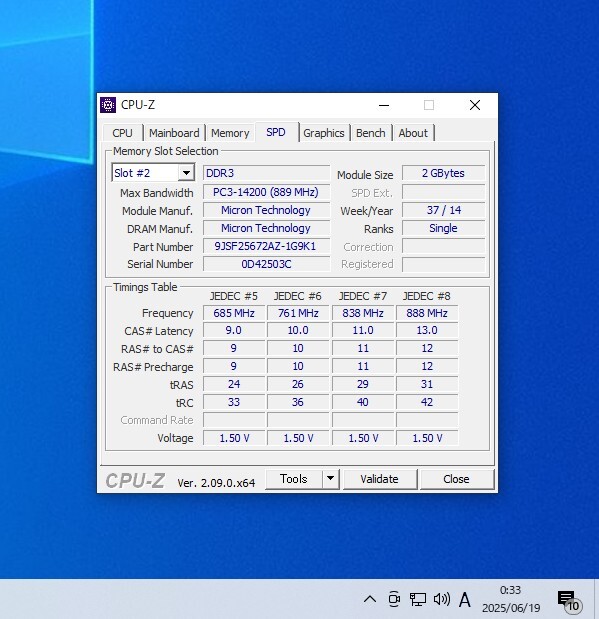Click the Tools button
Viewport: 599px width, 619px height.
[294, 479]
